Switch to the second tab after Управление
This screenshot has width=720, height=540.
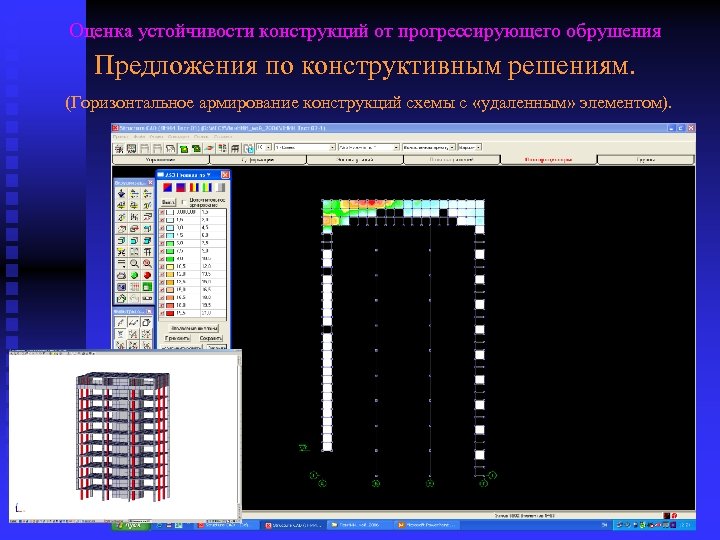[x=258, y=160]
